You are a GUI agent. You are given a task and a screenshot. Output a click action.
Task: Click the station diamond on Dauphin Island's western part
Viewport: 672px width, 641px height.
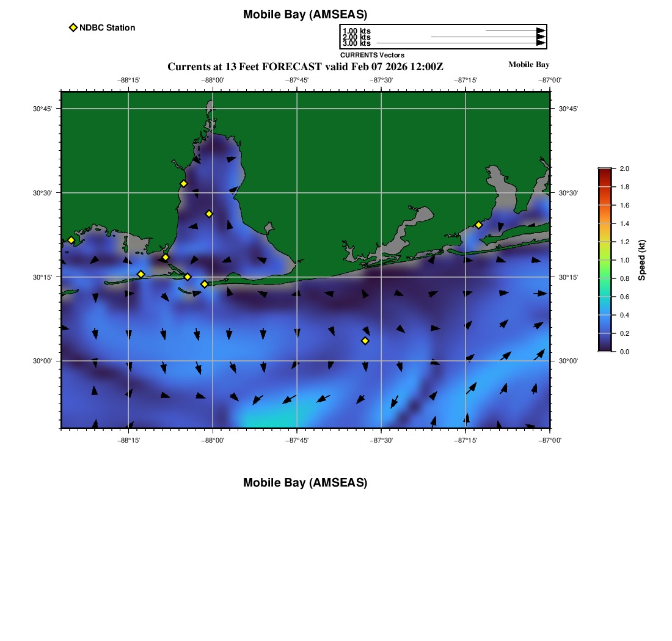point(141,274)
